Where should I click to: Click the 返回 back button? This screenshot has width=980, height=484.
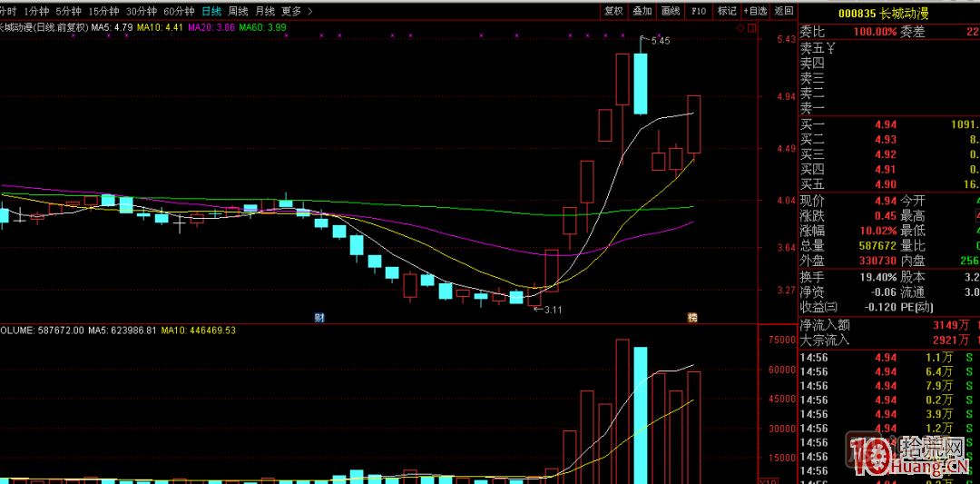784,11
